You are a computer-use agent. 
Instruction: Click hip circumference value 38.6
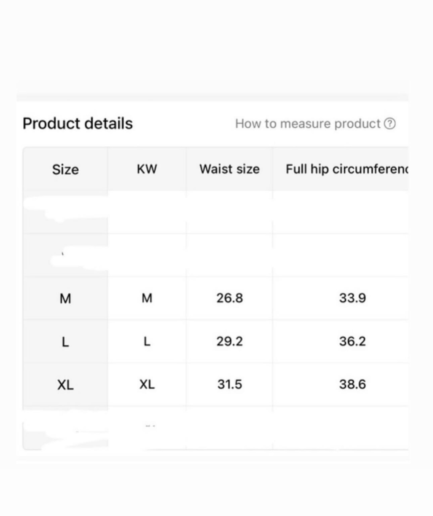click(x=352, y=384)
